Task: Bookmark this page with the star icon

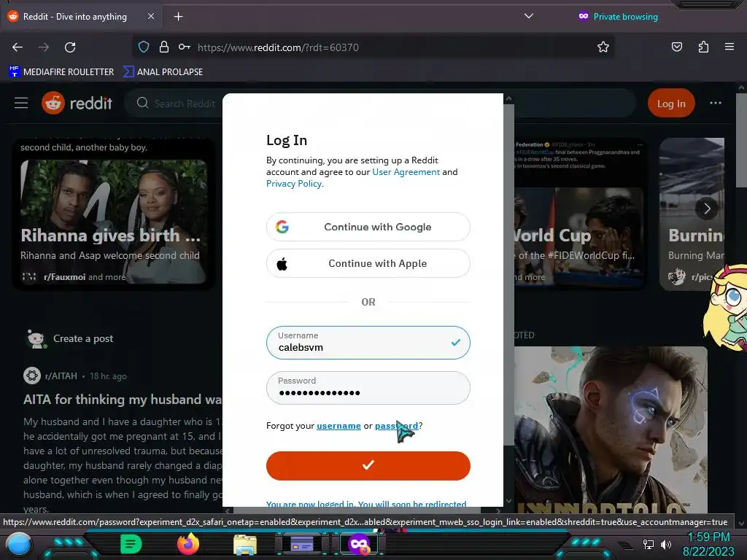Action: [603, 47]
